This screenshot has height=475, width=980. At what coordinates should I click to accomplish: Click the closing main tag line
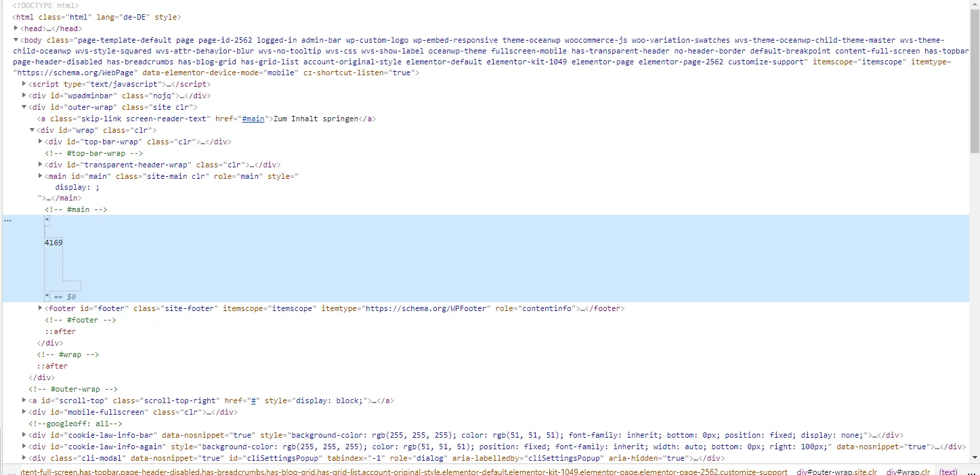coord(60,198)
